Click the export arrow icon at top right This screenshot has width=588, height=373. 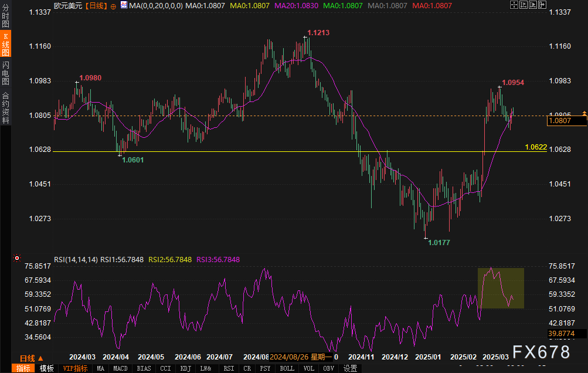pyautogui.click(x=542, y=5)
